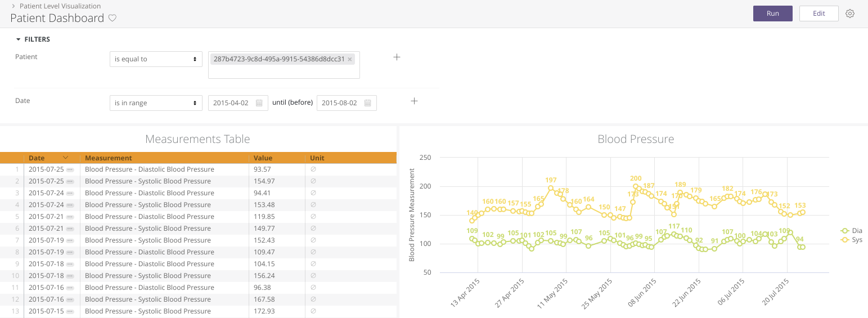This screenshot has height=318, width=868.
Task: Add another Patient filter value with the plus icon
Action: click(x=397, y=57)
